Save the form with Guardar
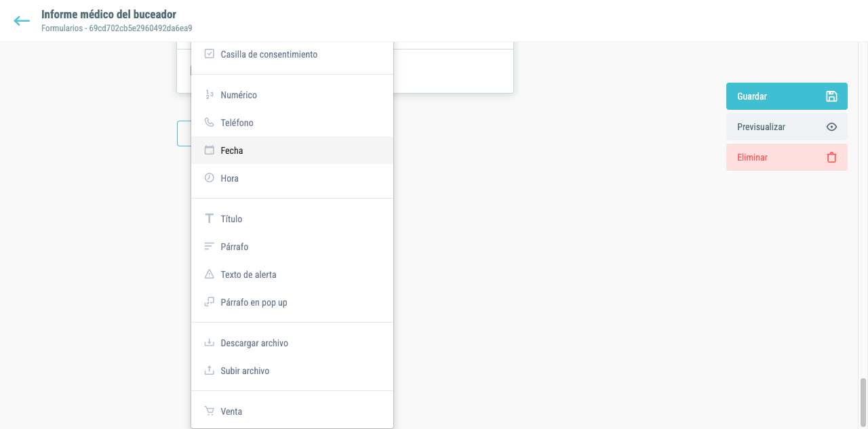Screen dimensions: 868x429 [787, 96]
